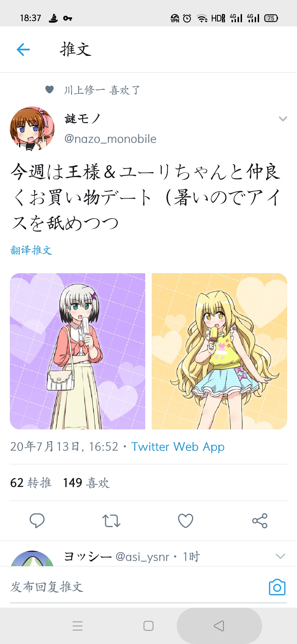The width and height of the screenshot is (297, 644).
Task: Tap the camera icon in reply bar
Action: 277,587
